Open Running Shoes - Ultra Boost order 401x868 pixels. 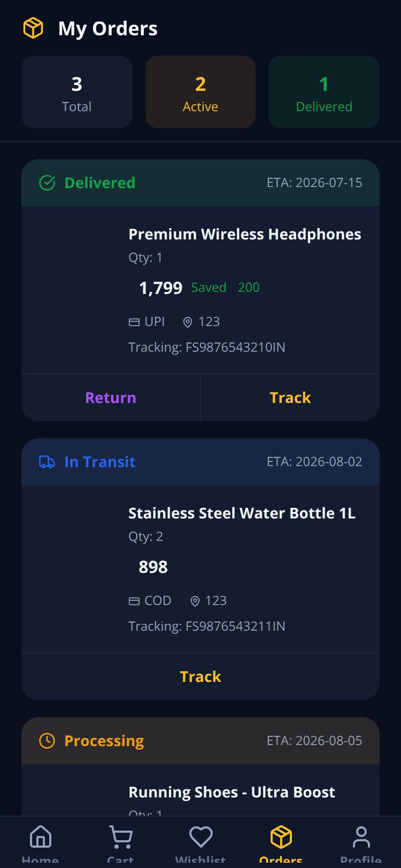(x=232, y=792)
